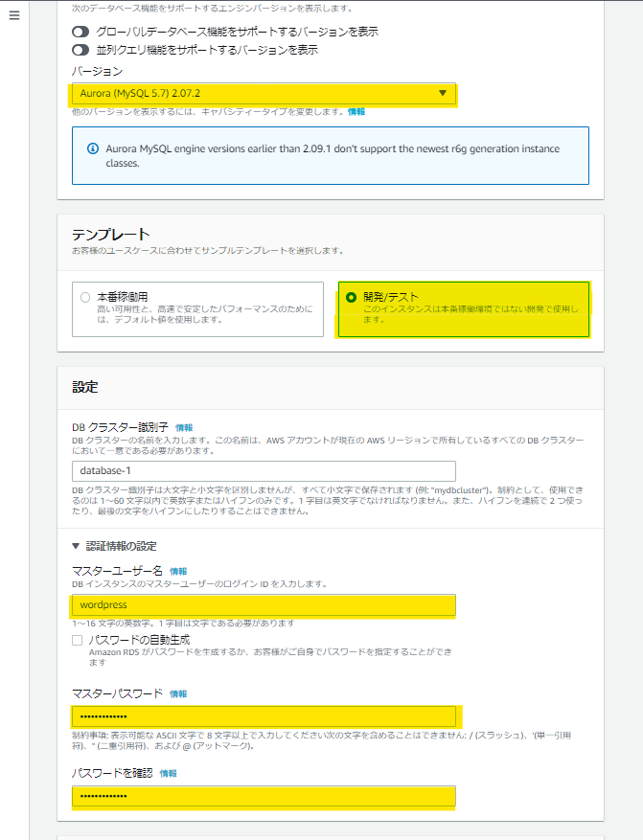Select the 開発/テスト template radio

point(351,297)
